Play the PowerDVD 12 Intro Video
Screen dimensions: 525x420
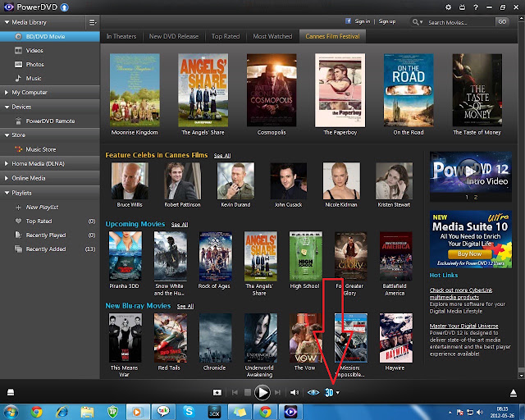pos(470,171)
